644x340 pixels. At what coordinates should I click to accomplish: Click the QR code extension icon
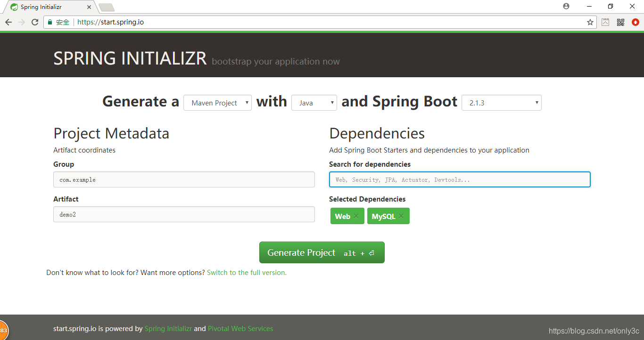(620, 22)
